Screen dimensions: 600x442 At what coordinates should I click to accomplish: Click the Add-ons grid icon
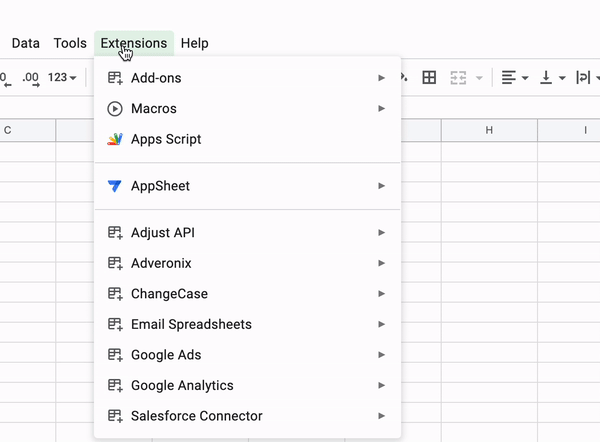tap(115, 78)
